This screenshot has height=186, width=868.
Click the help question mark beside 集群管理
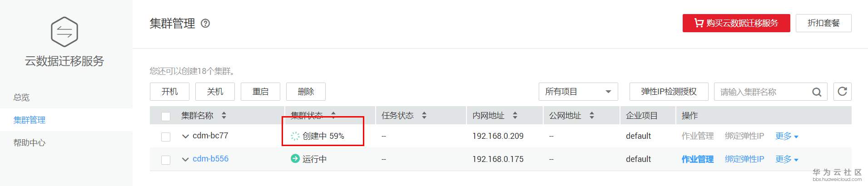pyautogui.click(x=205, y=24)
